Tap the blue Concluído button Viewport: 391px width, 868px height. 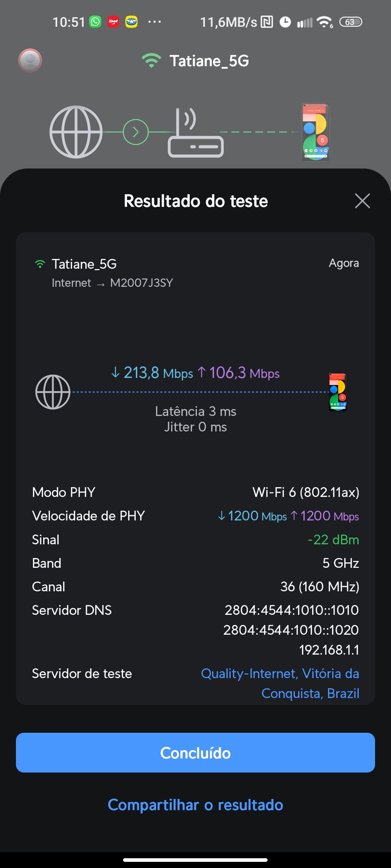[x=195, y=753]
